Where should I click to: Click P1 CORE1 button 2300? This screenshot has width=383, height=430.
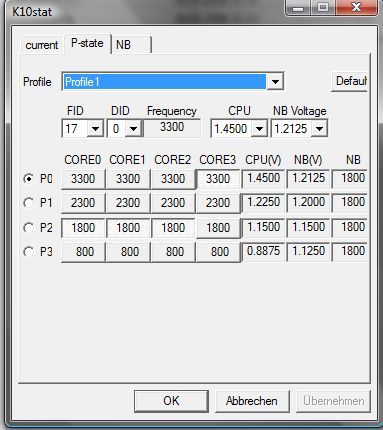pos(128,203)
